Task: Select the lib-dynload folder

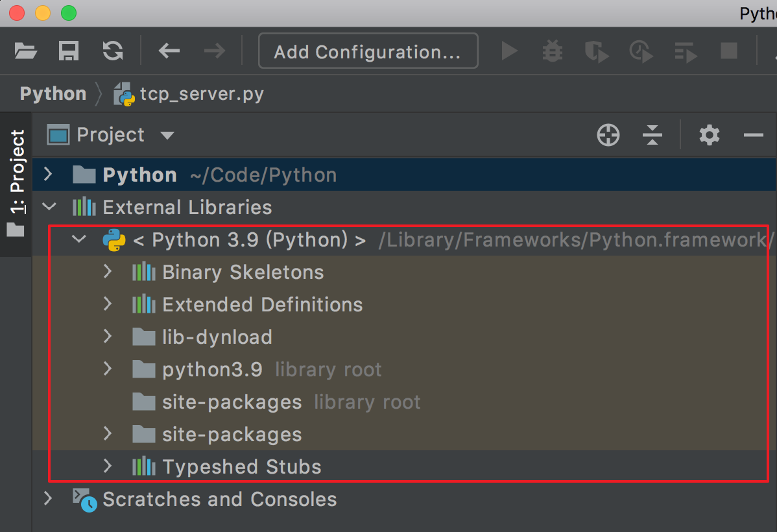Action: point(217,337)
